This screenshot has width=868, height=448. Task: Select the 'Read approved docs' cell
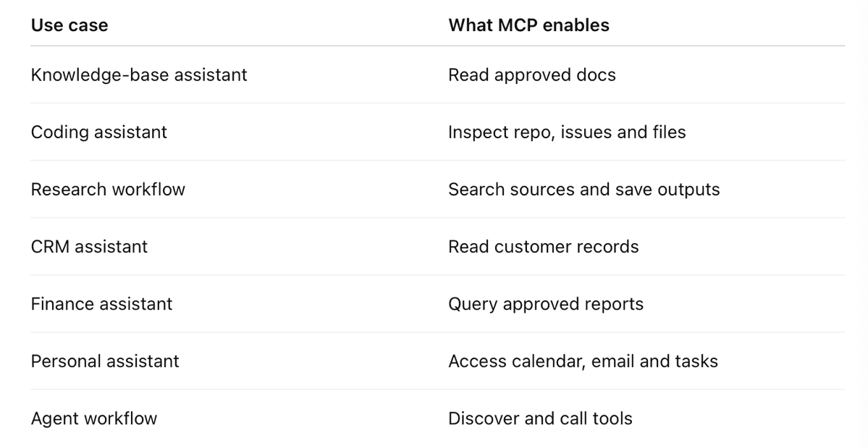click(x=532, y=75)
